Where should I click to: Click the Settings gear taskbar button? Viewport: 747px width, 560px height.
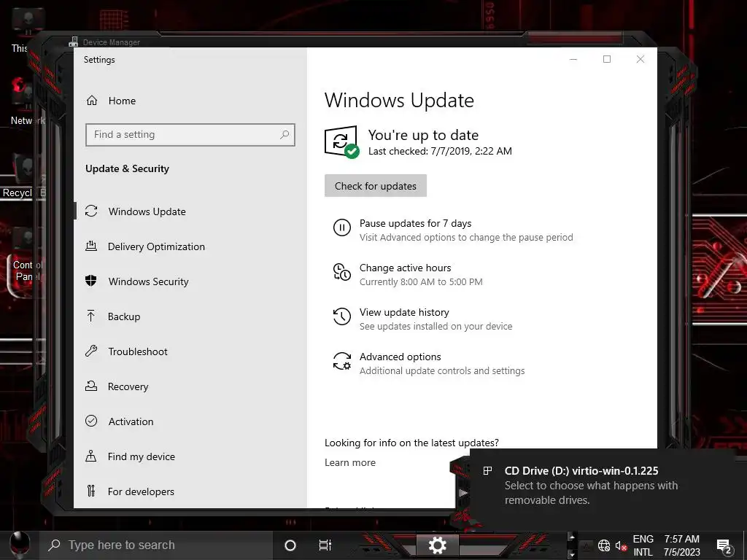pos(437,545)
